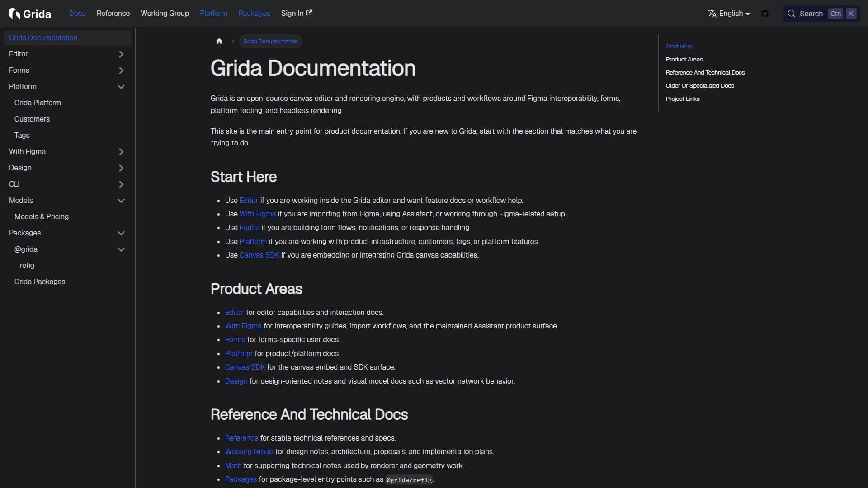Collapse the Models sidebar category
868x488 pixels.
click(x=121, y=201)
